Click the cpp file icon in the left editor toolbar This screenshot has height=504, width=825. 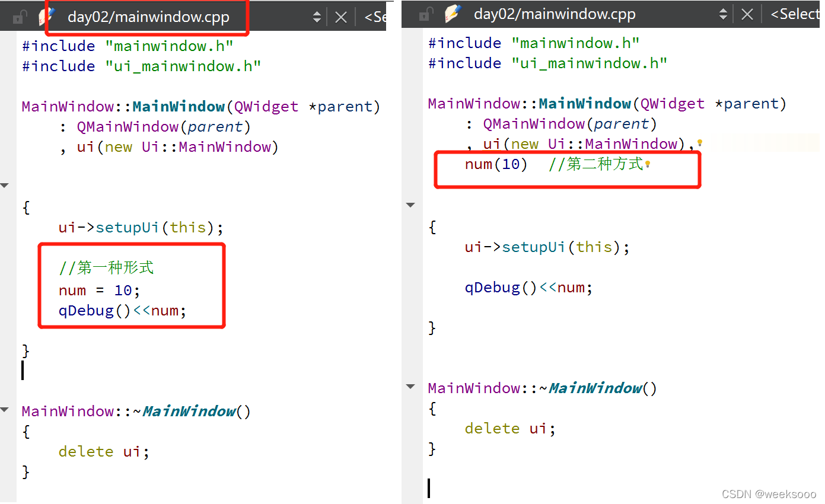47,17
